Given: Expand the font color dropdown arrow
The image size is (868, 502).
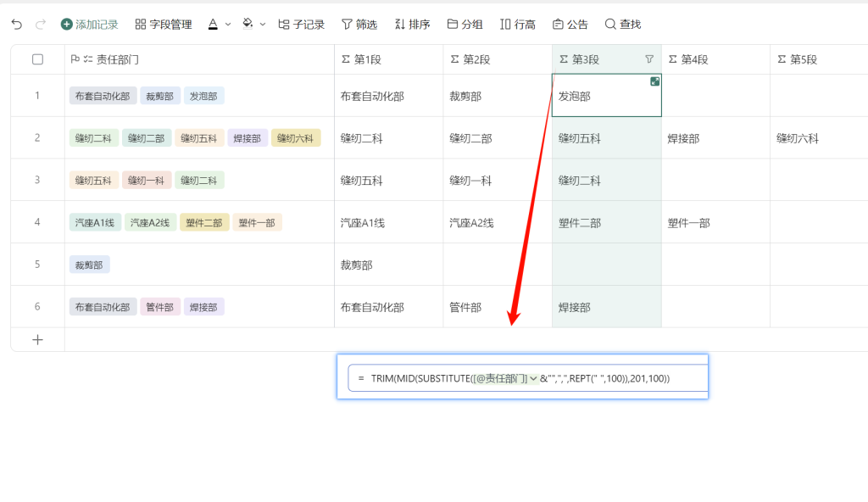Looking at the screenshot, I should pos(227,25).
